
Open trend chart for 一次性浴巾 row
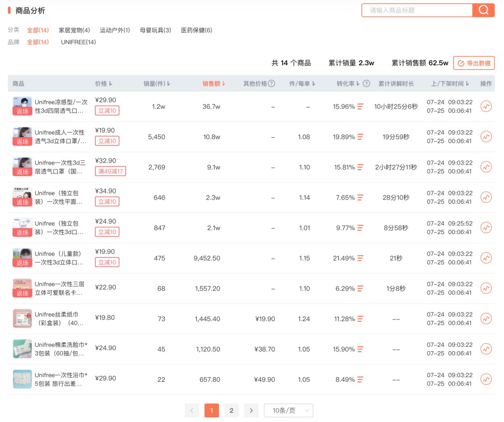click(486, 379)
